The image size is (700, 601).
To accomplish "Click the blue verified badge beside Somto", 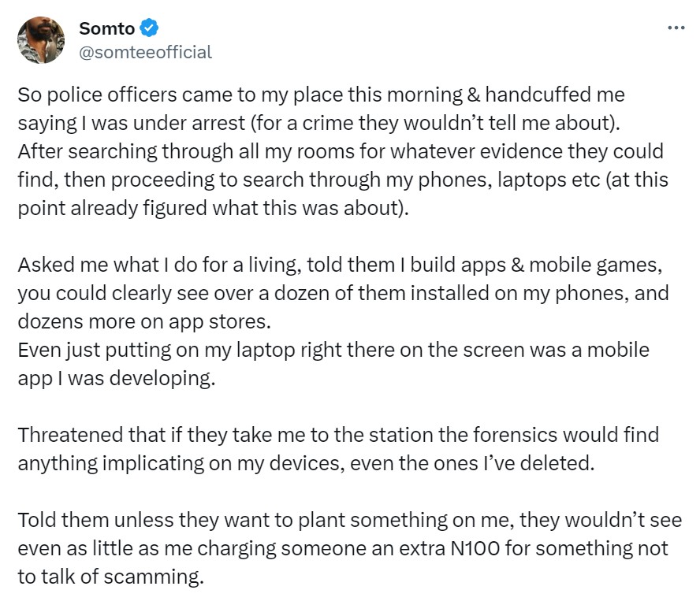I will (x=150, y=29).
